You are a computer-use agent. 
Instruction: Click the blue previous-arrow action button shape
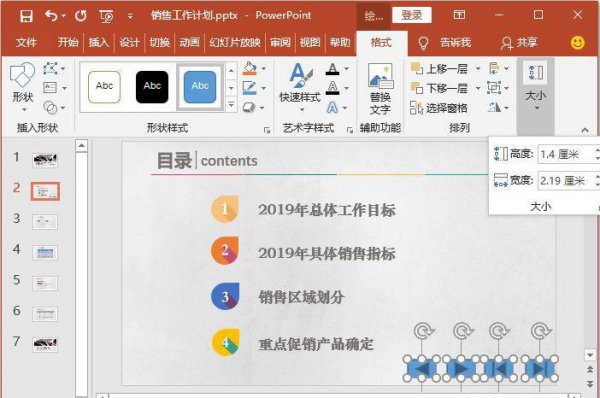(421, 369)
